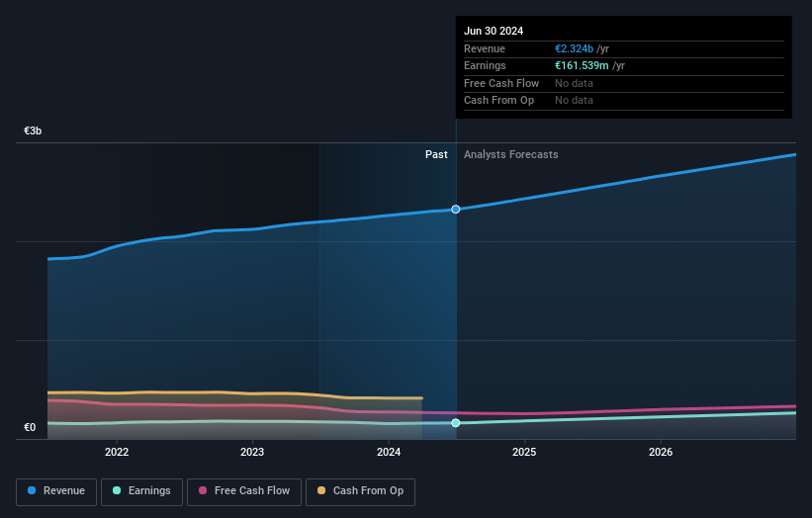Click the 2025 x-axis label
Screen dimensions: 812x518
[x=524, y=452]
